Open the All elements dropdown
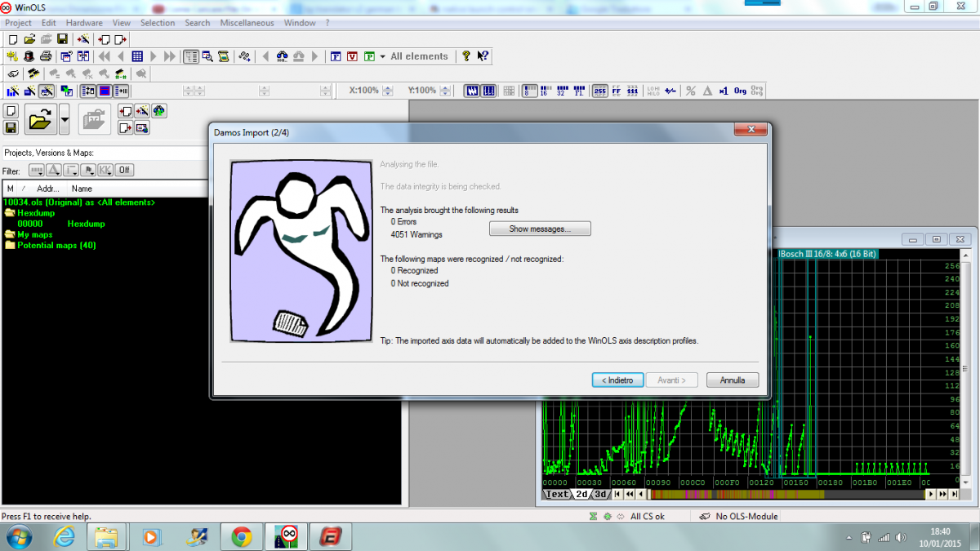The image size is (980, 551). pyautogui.click(x=382, y=56)
